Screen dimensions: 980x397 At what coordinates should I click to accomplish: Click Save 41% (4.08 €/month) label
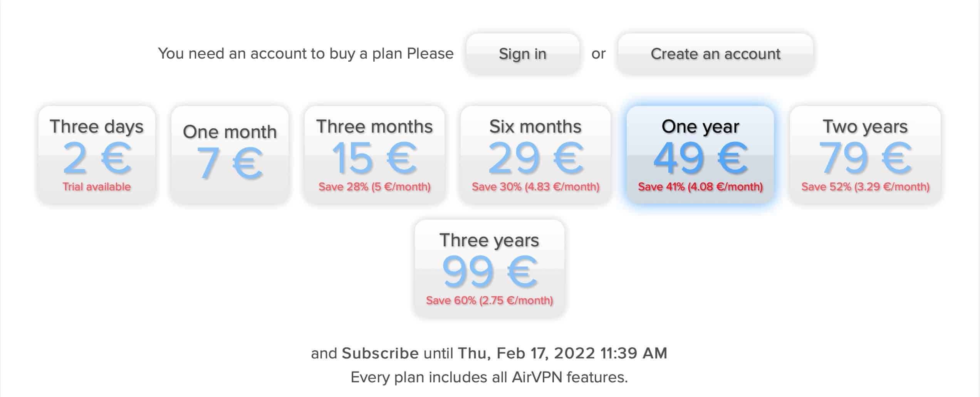[x=700, y=187]
